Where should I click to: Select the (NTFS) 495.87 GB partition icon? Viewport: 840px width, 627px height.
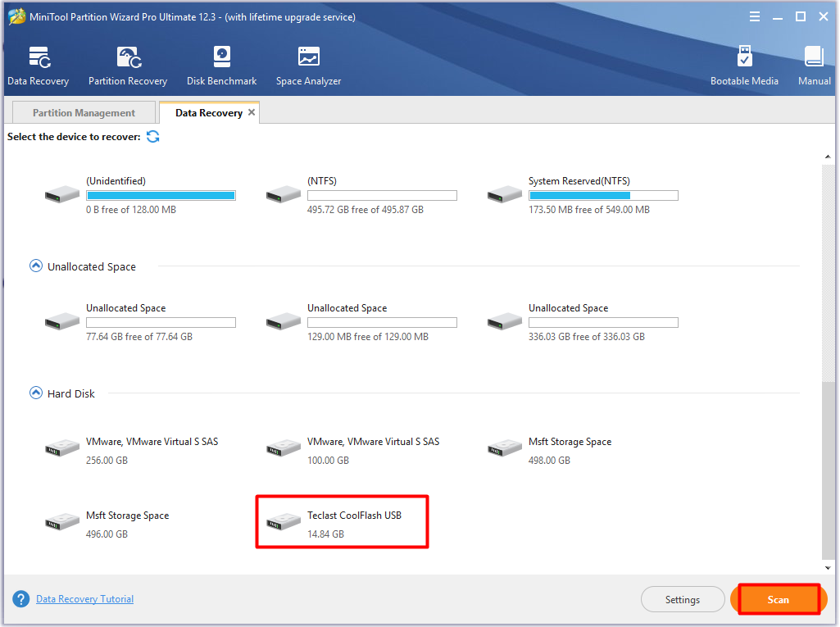pyautogui.click(x=284, y=194)
